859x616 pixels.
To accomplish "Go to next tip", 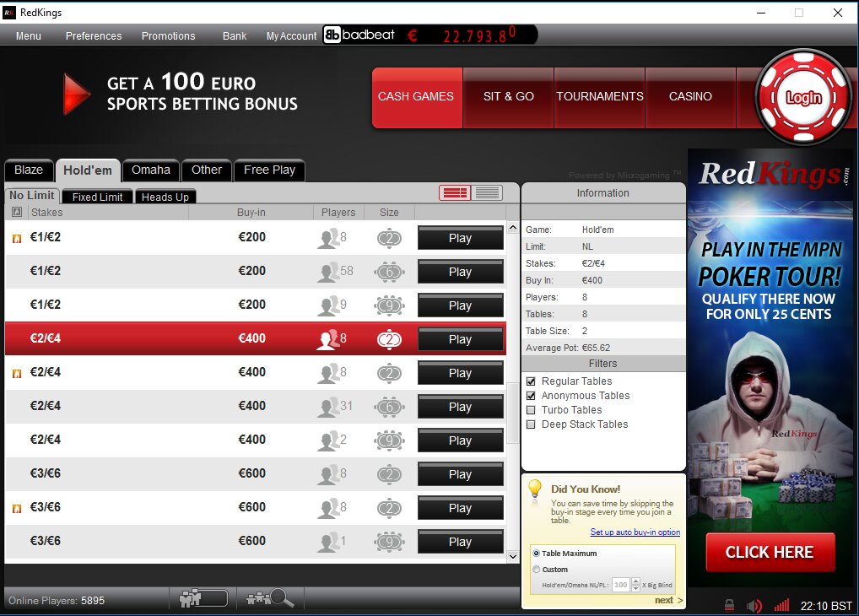I will pyautogui.click(x=668, y=600).
